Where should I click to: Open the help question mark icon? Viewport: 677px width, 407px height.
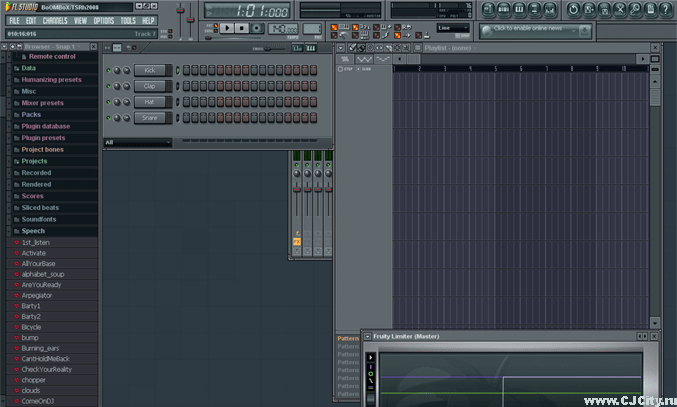666,9
